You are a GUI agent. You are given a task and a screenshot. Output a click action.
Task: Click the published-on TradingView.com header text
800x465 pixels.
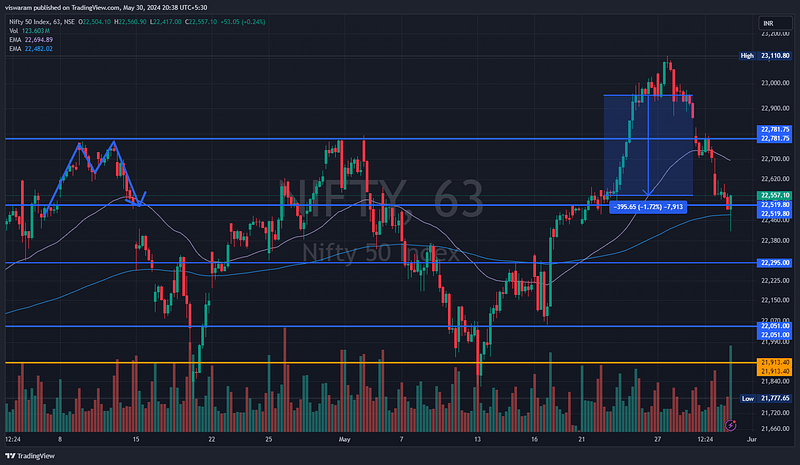tap(106, 8)
